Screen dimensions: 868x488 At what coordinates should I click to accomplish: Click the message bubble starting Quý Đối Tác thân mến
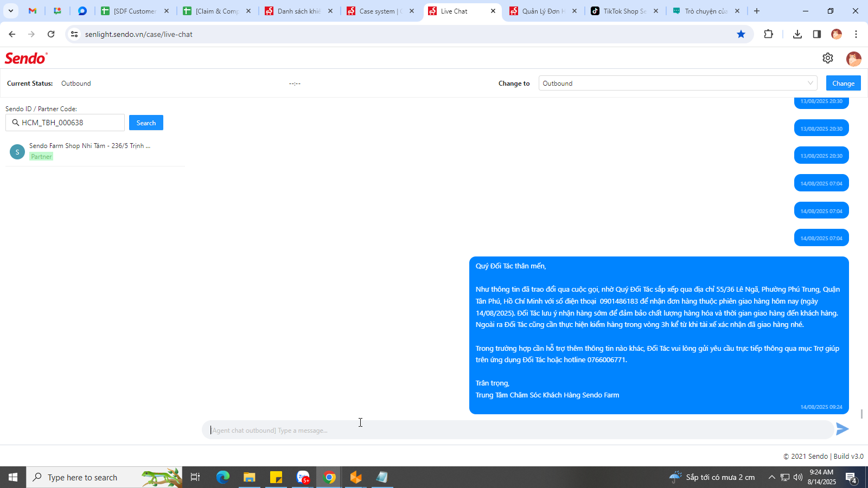[659, 335]
